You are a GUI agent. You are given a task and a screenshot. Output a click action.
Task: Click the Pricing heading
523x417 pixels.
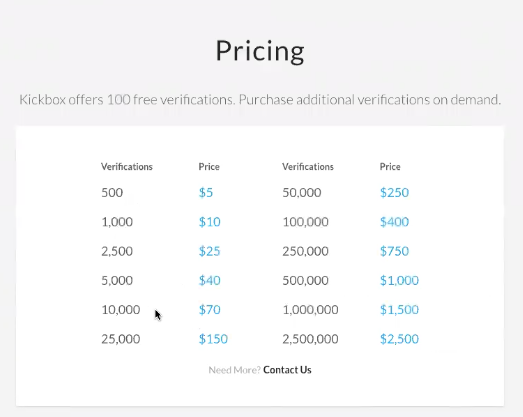pos(260,51)
